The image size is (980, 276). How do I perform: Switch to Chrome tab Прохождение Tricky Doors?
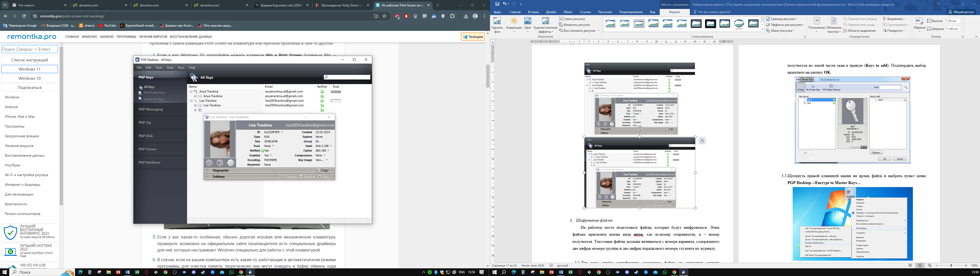[342, 5]
